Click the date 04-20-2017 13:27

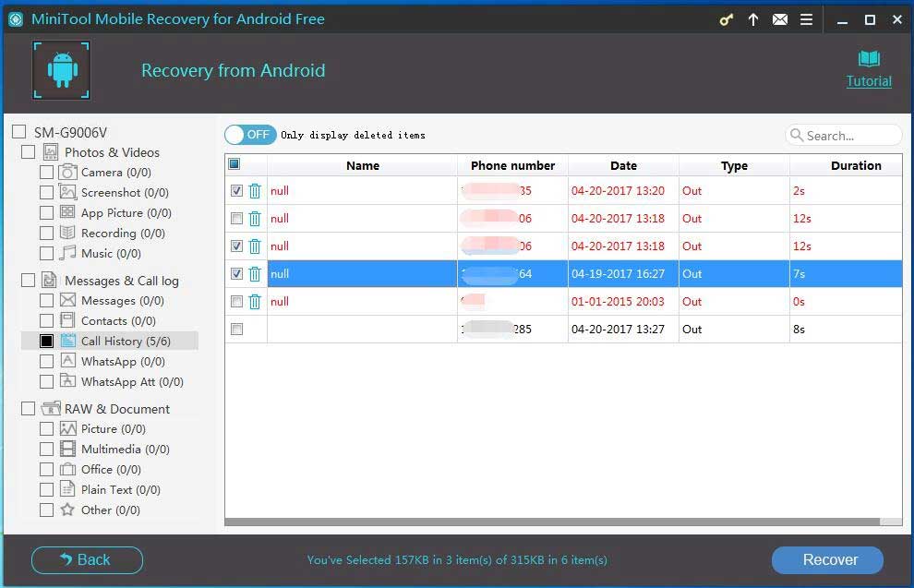(x=618, y=330)
